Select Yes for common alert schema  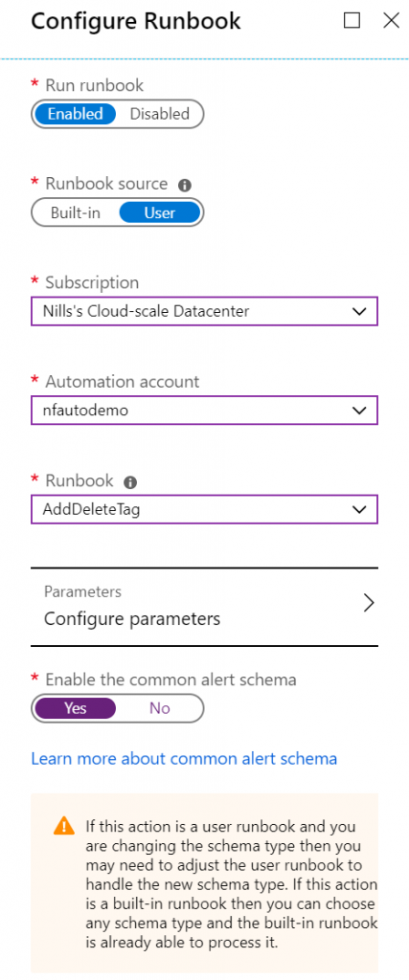[x=75, y=708]
